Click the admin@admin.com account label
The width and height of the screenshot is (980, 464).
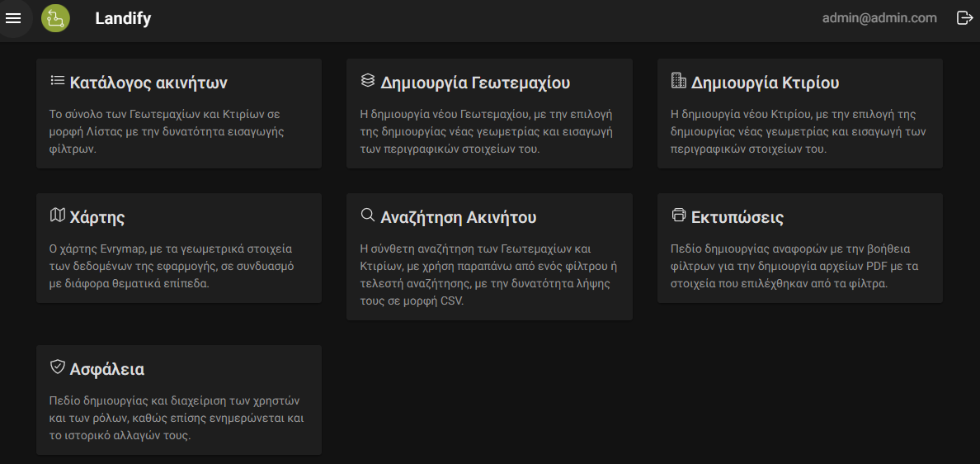tap(879, 18)
